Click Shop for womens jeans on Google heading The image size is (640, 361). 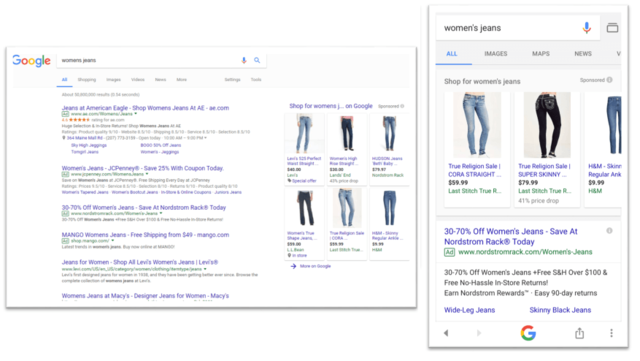(331, 106)
